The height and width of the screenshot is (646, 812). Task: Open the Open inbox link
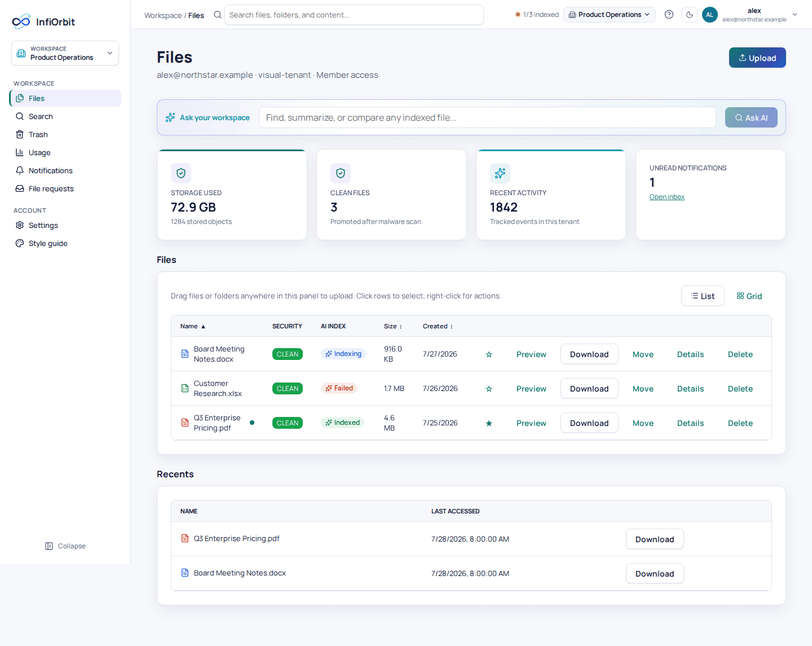[667, 197]
